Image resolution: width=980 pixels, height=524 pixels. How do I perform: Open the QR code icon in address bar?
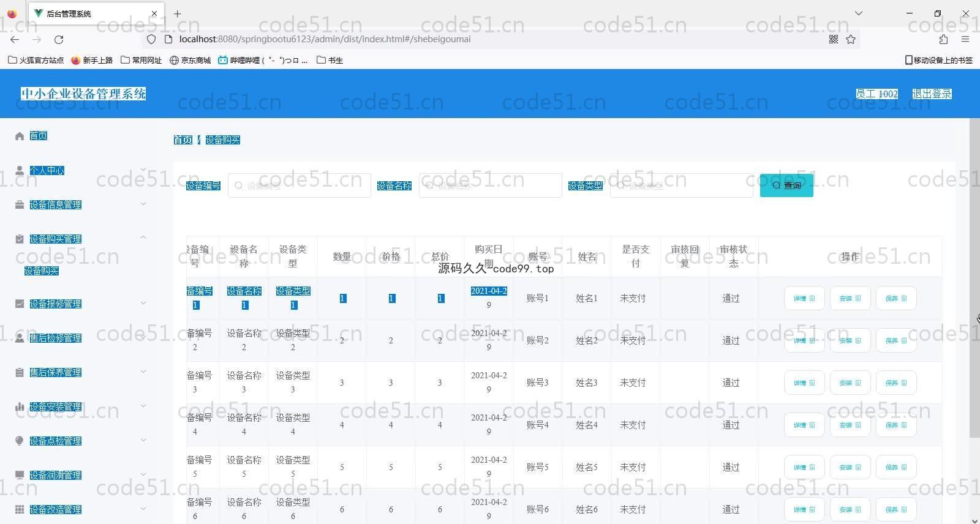(x=834, y=39)
